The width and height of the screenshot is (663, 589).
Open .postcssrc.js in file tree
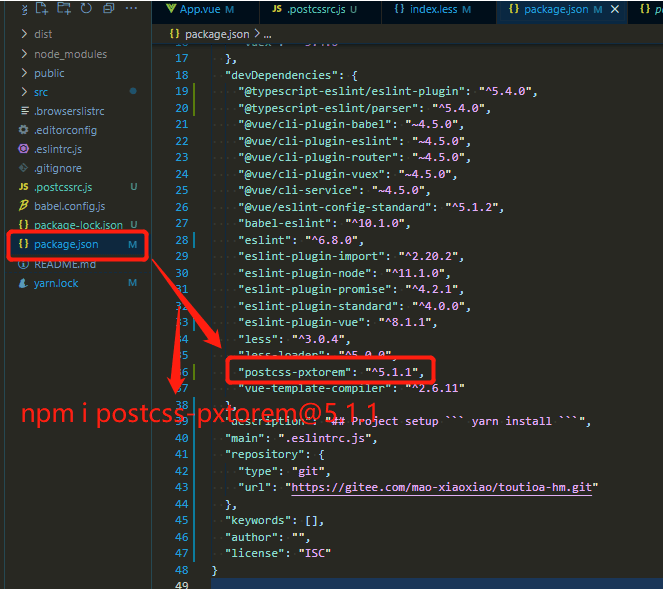coord(63,187)
